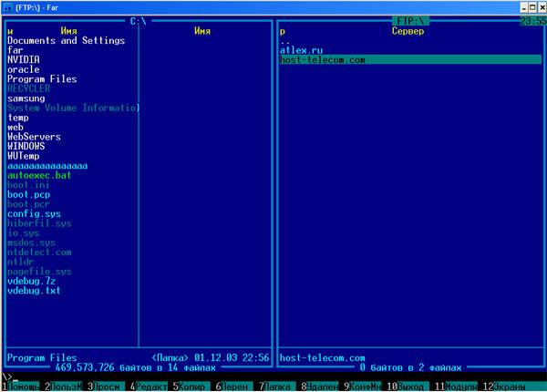Viewport: 547px width, 392px height.
Task: Select the msdos.sys file
Action: point(31,242)
